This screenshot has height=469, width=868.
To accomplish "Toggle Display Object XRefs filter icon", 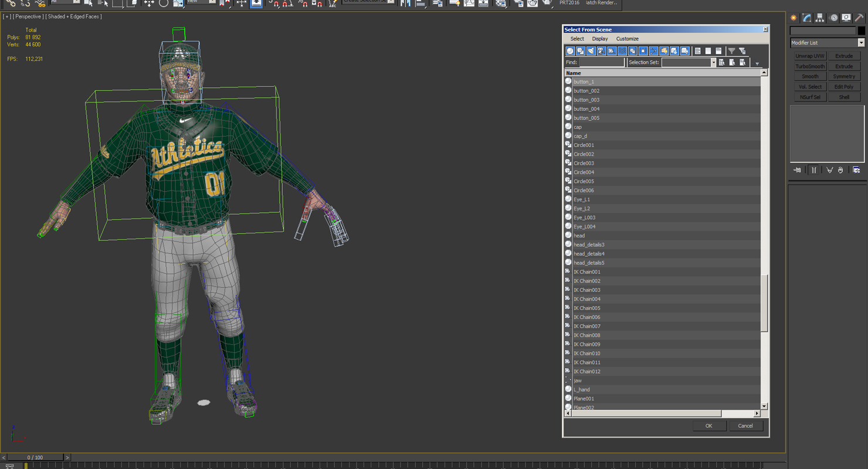I will pos(643,51).
